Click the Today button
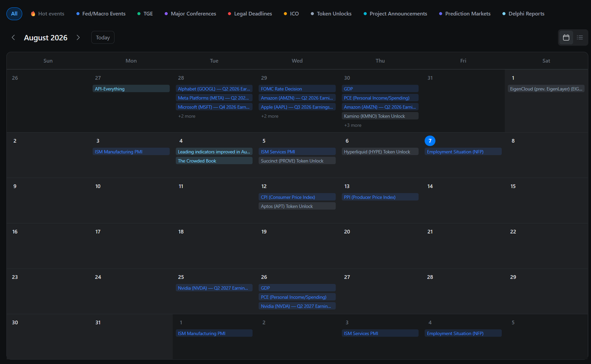The height and width of the screenshot is (364, 591). (103, 37)
